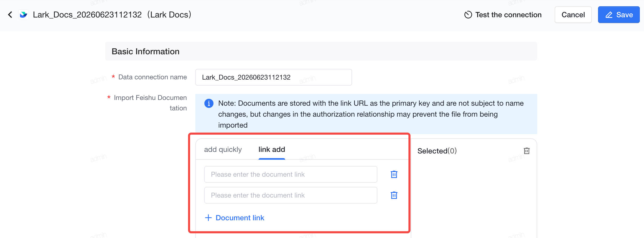This screenshot has height=238, width=644.
Task: Click the Selected(0) panel heading
Action: pyautogui.click(x=437, y=151)
